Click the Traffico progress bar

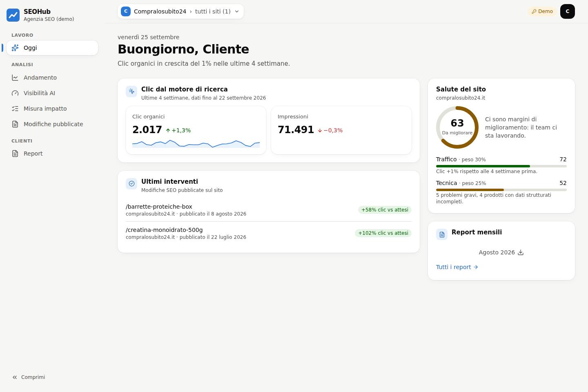coord(501,166)
